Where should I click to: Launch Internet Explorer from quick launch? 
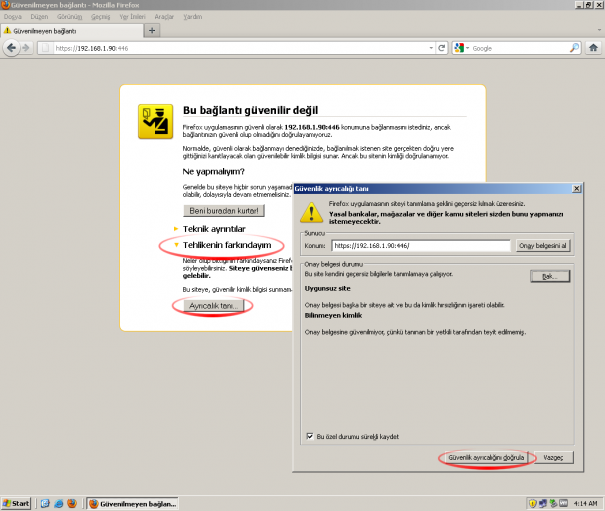coord(59,503)
